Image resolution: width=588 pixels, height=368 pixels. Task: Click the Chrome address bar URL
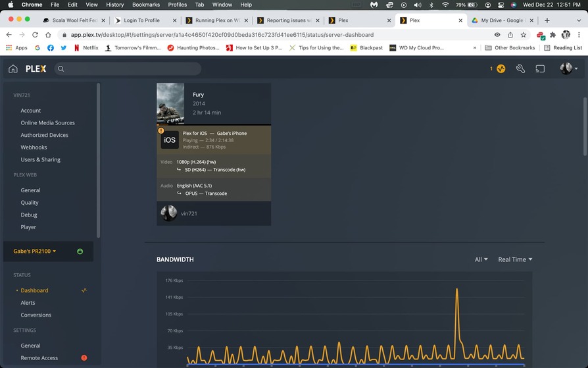pyautogui.click(x=222, y=34)
